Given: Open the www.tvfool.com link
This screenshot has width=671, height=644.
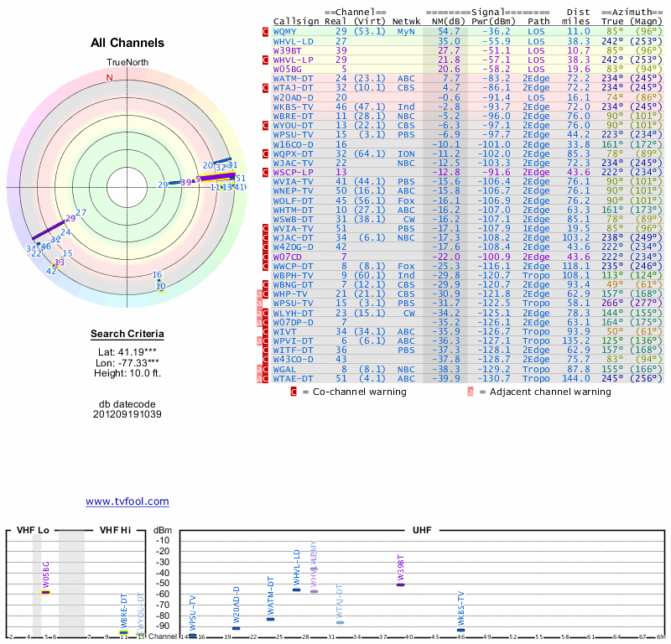Looking at the screenshot, I should 127,501.
